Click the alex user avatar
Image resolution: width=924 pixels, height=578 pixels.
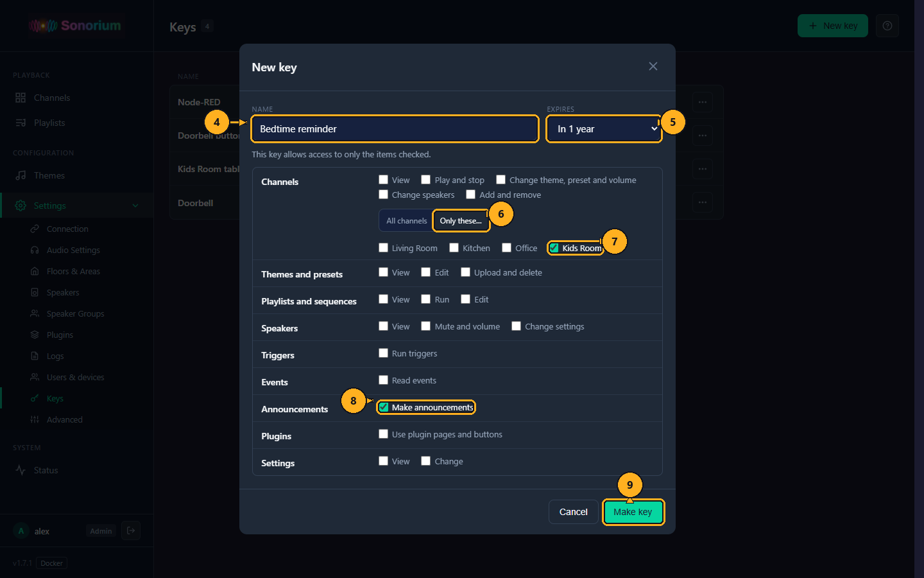21,531
